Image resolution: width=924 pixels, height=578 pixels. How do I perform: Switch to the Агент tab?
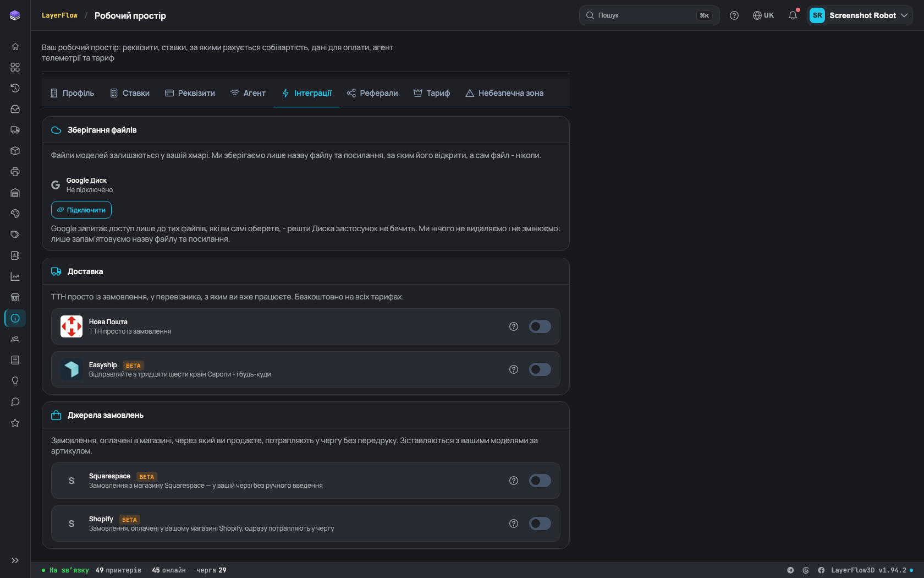(248, 93)
